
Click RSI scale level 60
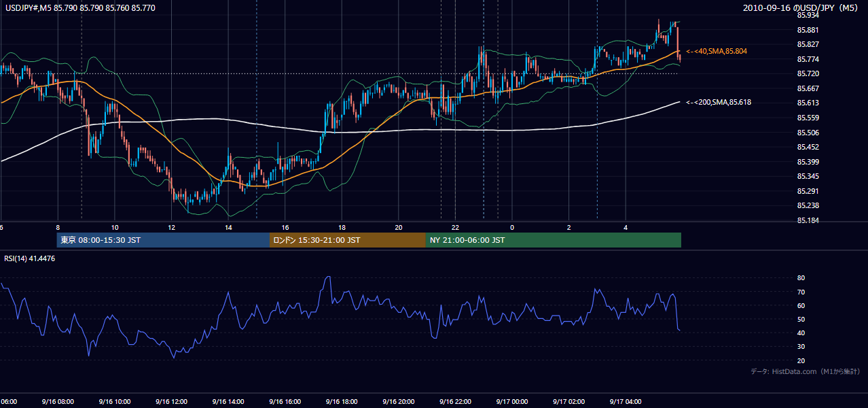coord(801,305)
